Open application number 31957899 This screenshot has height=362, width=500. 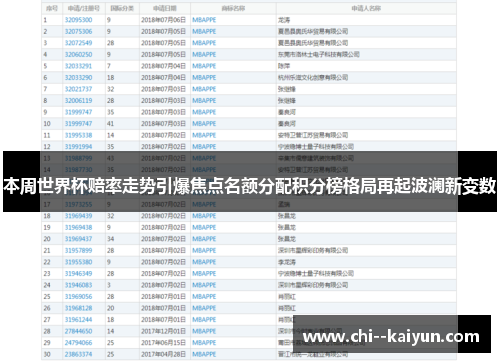tap(78, 251)
